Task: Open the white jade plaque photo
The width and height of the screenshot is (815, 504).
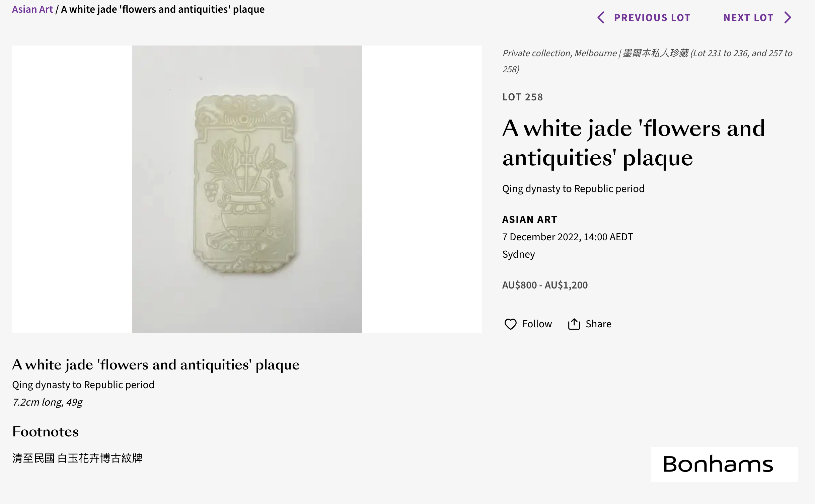Action: (247, 189)
